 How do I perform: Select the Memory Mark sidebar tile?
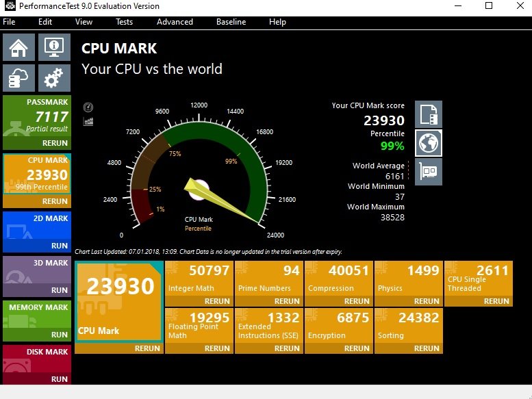coord(37,315)
